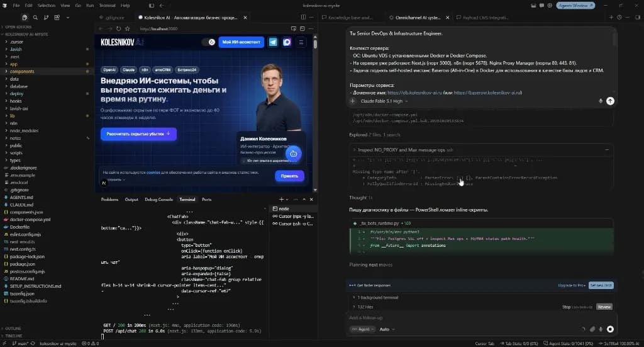
Task: Click the Telegram icon on the website header
Action: [x=273, y=42]
